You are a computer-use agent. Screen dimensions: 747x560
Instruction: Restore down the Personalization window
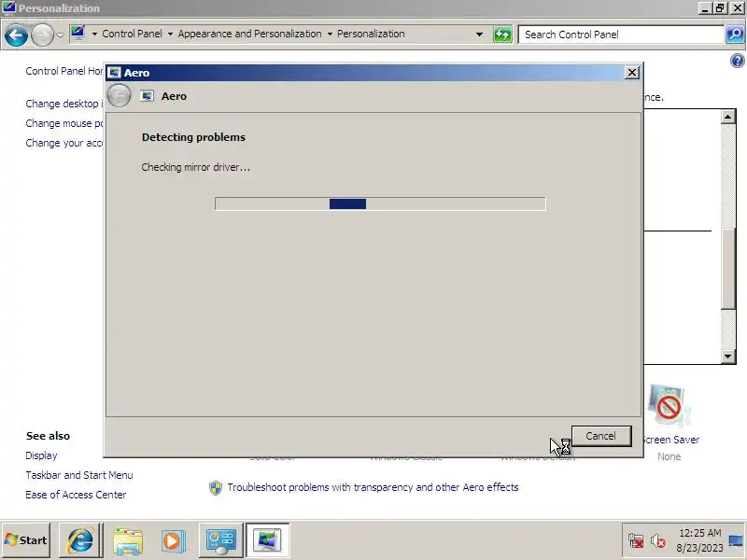click(x=720, y=7)
